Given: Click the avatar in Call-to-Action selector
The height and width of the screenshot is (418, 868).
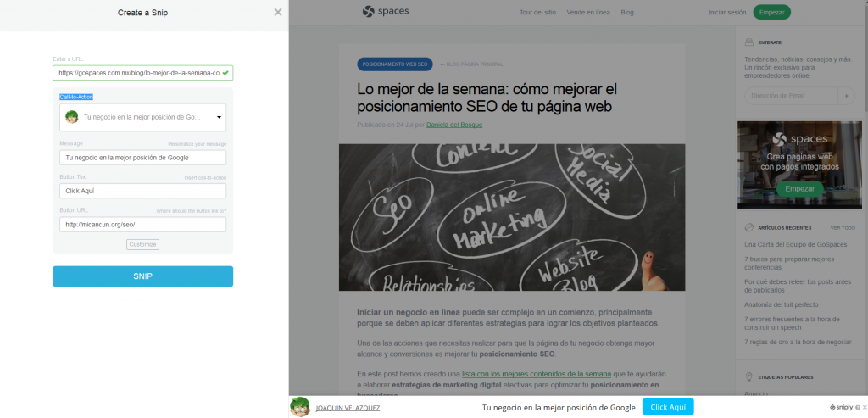Looking at the screenshot, I should pos(72,117).
